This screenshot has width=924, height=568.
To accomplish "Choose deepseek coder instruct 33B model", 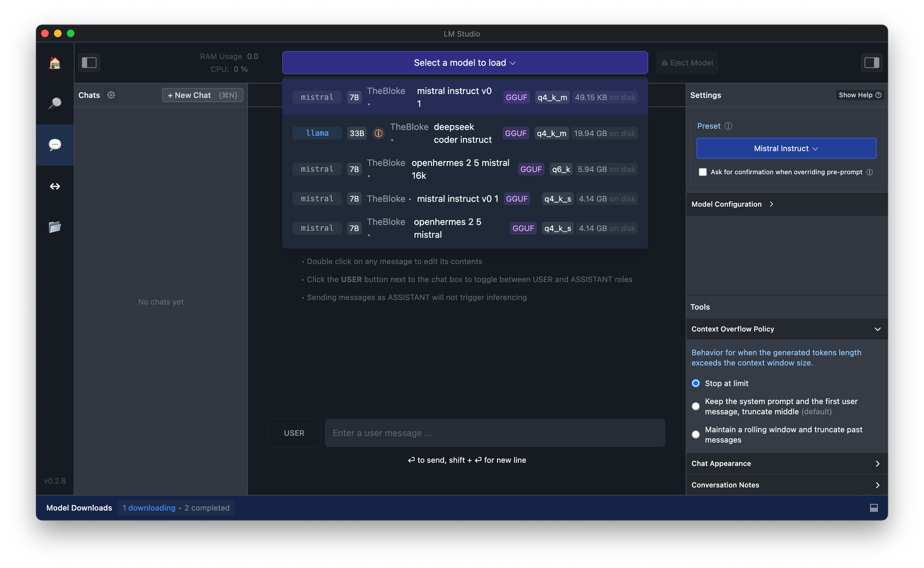I will pos(465,133).
